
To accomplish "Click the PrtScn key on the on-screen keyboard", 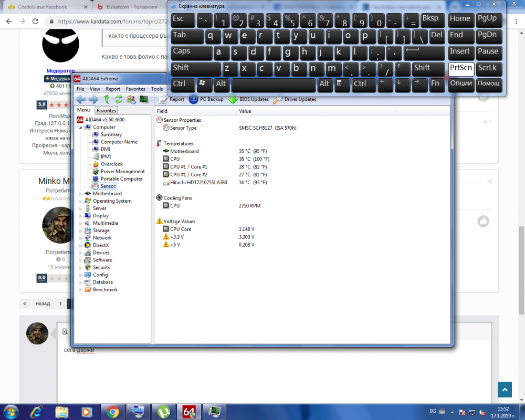I will [461, 69].
